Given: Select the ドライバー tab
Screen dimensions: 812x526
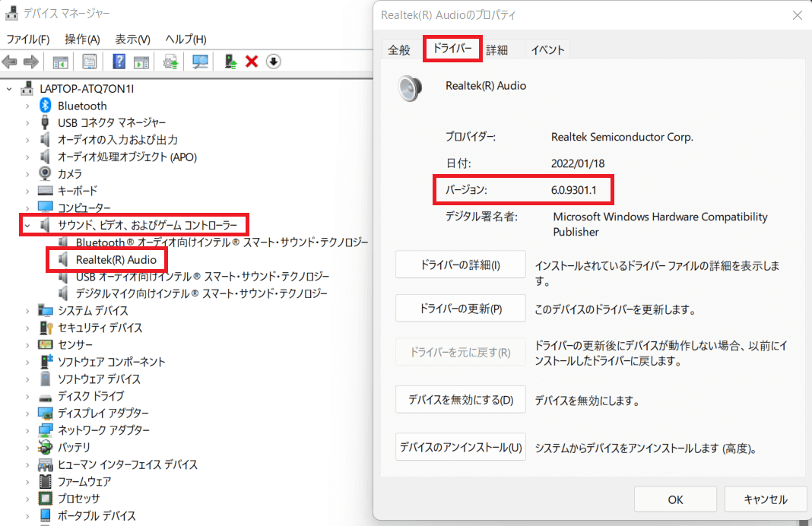Looking at the screenshot, I should [452, 49].
